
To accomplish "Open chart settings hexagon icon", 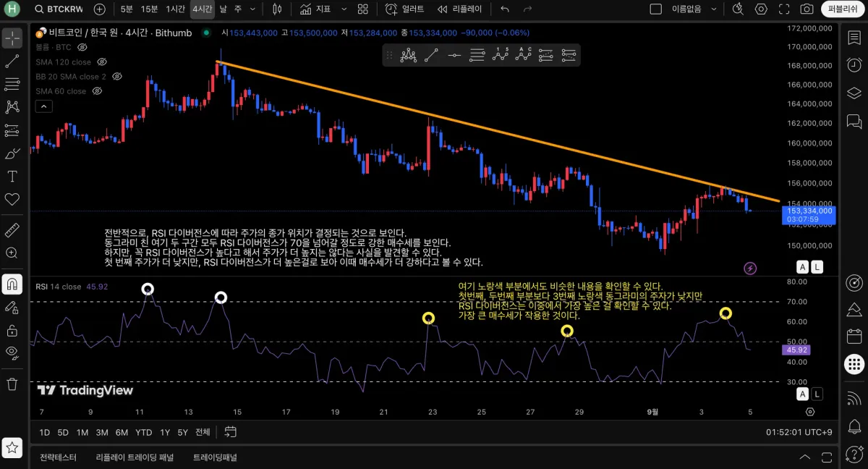I will point(761,9).
